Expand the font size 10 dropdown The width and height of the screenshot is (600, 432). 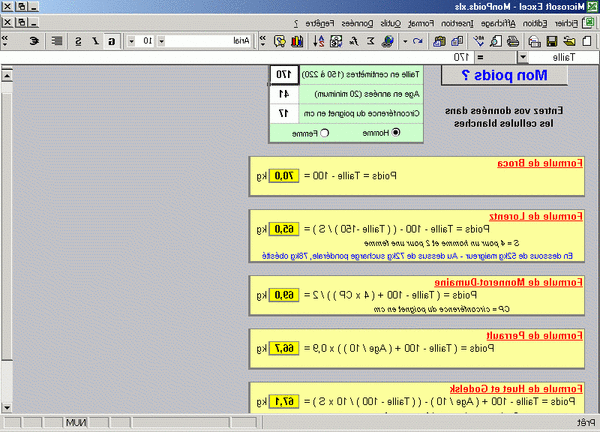pyautogui.click(x=131, y=41)
